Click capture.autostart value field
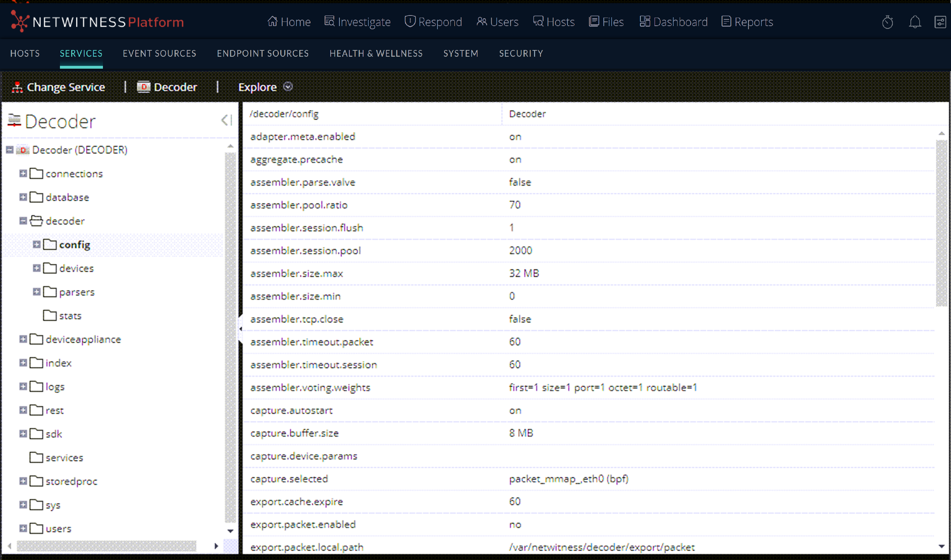The image size is (951, 560). click(515, 411)
